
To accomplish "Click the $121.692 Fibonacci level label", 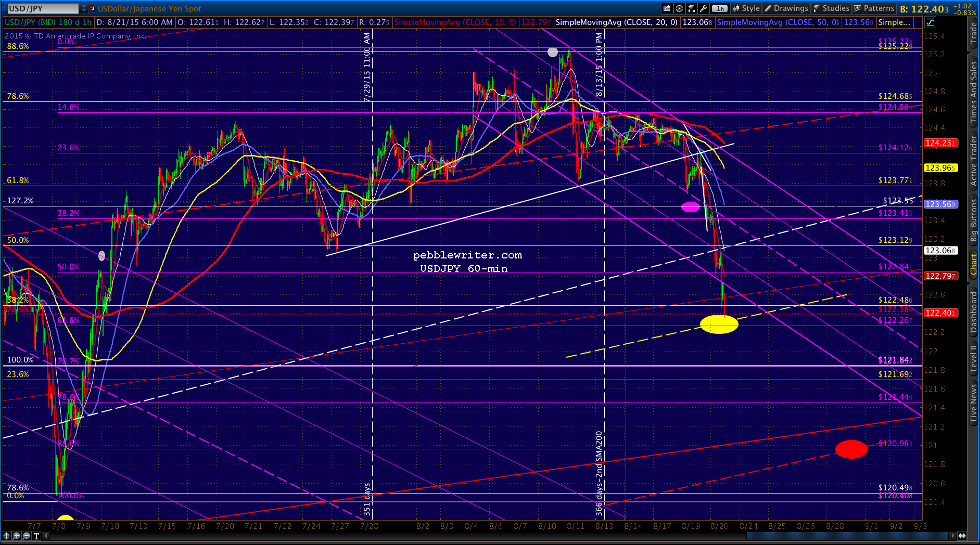I will 895,374.
